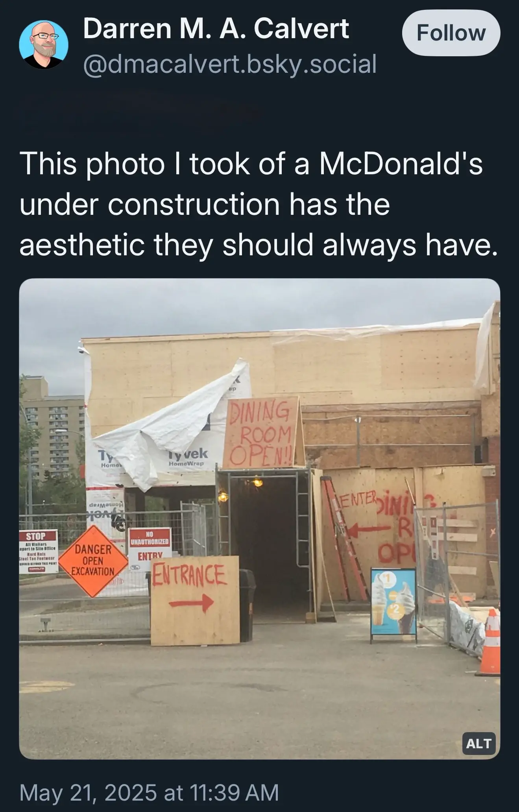Viewport: 519px width, 812px height.
Task: Click the May 21, 2025 timestamp
Action: pyautogui.click(x=149, y=792)
